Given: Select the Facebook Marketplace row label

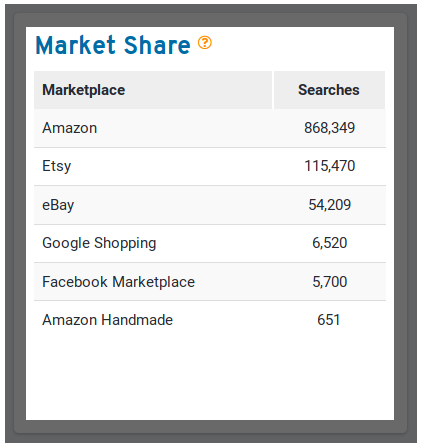Looking at the screenshot, I should point(118,282).
